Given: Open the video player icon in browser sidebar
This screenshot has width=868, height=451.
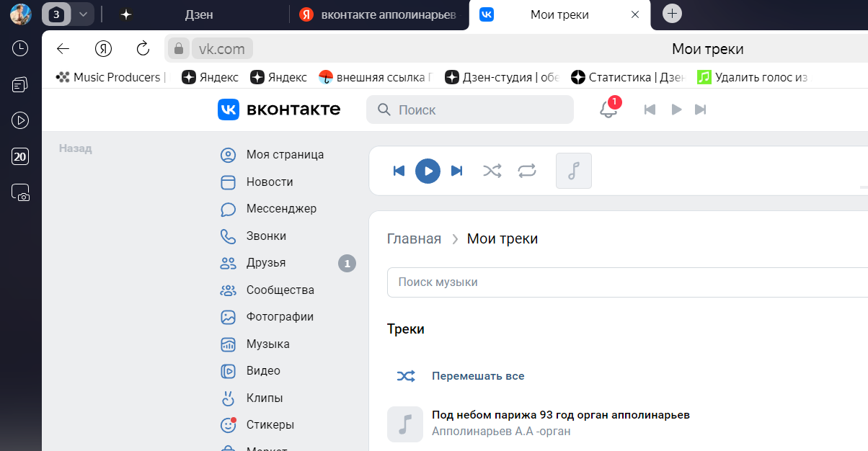Looking at the screenshot, I should coord(20,120).
